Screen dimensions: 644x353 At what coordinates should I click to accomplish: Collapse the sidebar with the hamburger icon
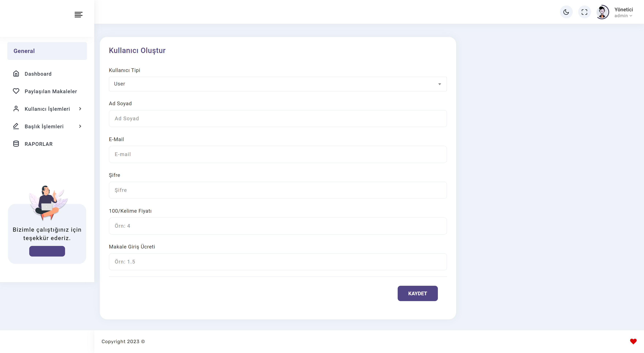coord(79,14)
